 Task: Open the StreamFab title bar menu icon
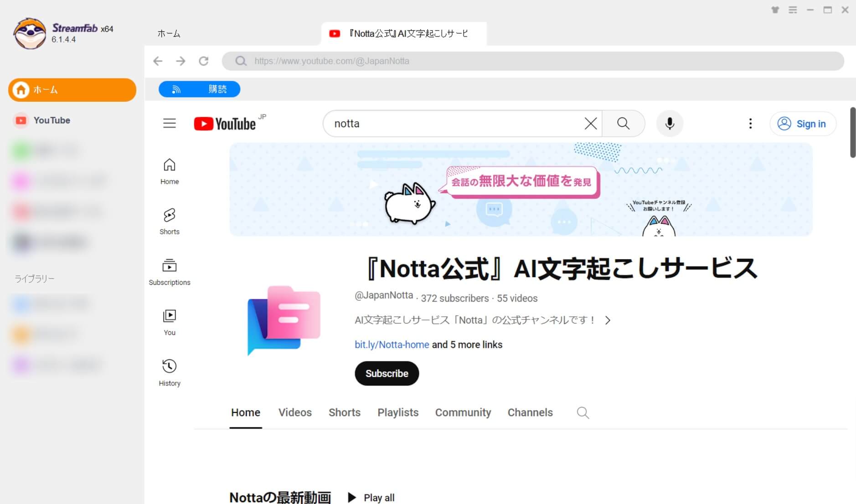pos(793,10)
